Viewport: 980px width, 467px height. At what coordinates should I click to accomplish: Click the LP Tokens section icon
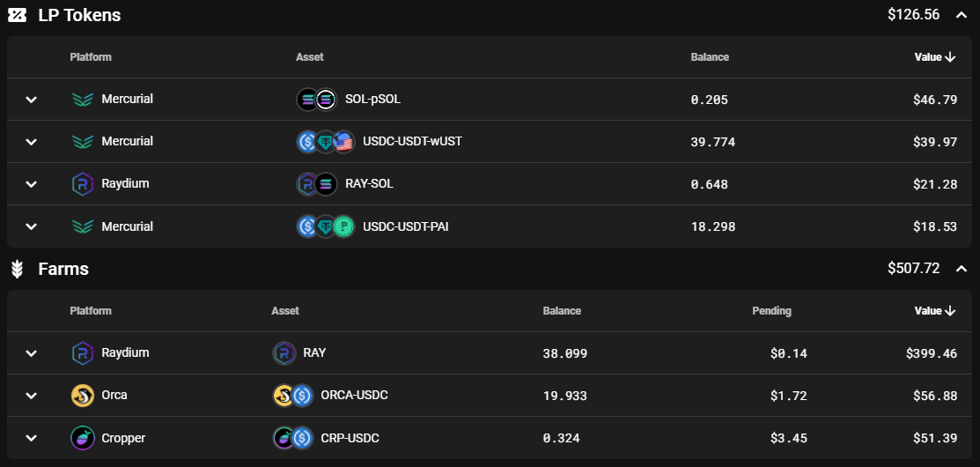pos(17,15)
